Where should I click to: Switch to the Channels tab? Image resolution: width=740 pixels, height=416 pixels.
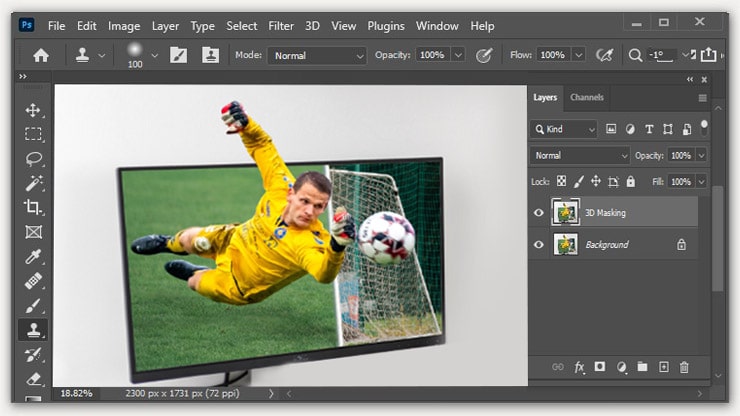tap(587, 97)
